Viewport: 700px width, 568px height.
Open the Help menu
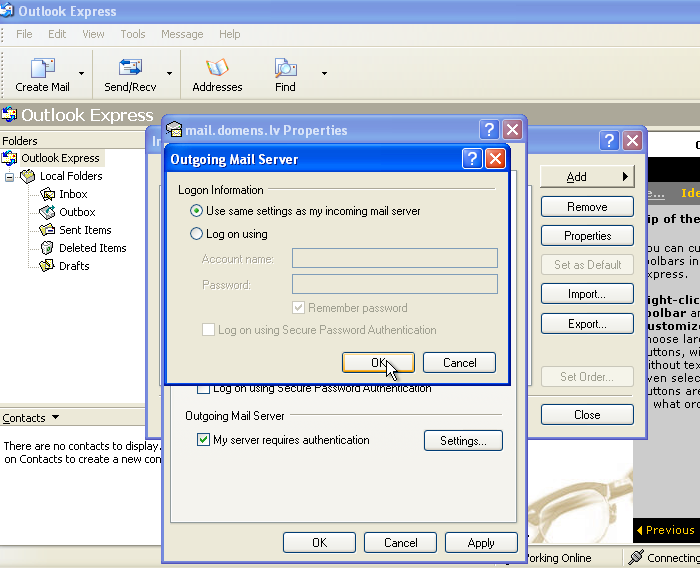coord(229,34)
